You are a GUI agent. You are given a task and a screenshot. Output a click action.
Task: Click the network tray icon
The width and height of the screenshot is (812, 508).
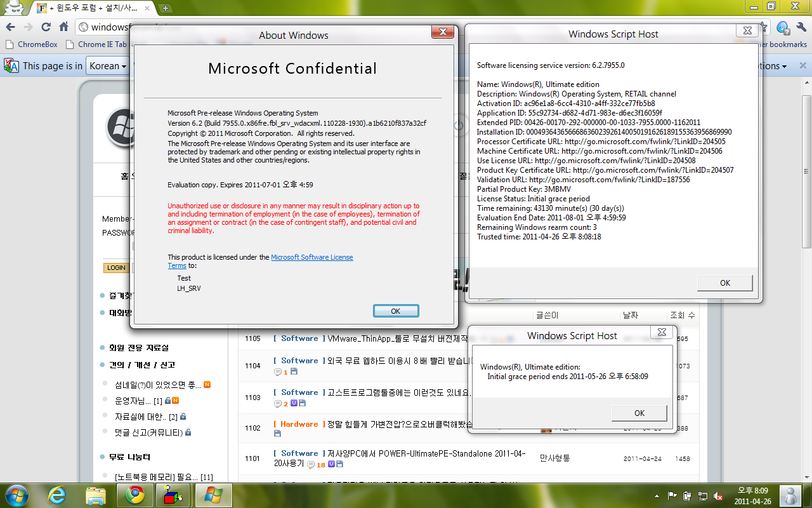click(x=703, y=495)
